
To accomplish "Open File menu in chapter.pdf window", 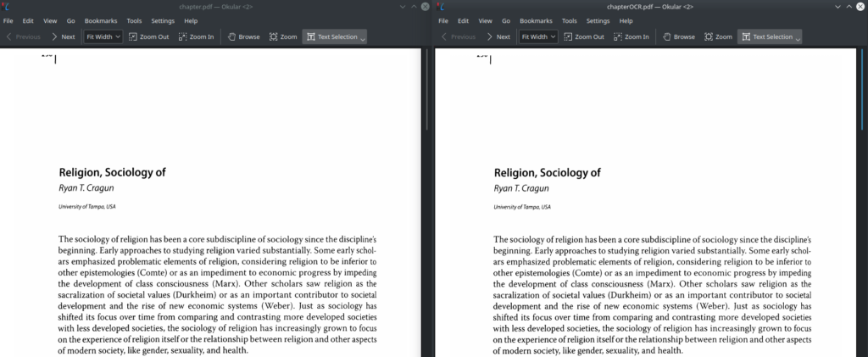I will click(8, 21).
